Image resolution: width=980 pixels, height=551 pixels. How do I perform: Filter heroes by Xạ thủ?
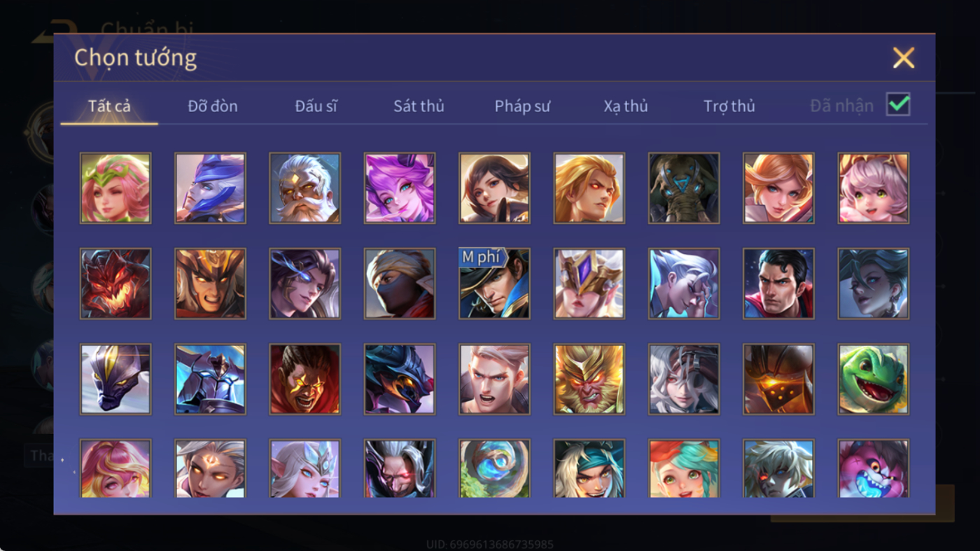point(626,106)
